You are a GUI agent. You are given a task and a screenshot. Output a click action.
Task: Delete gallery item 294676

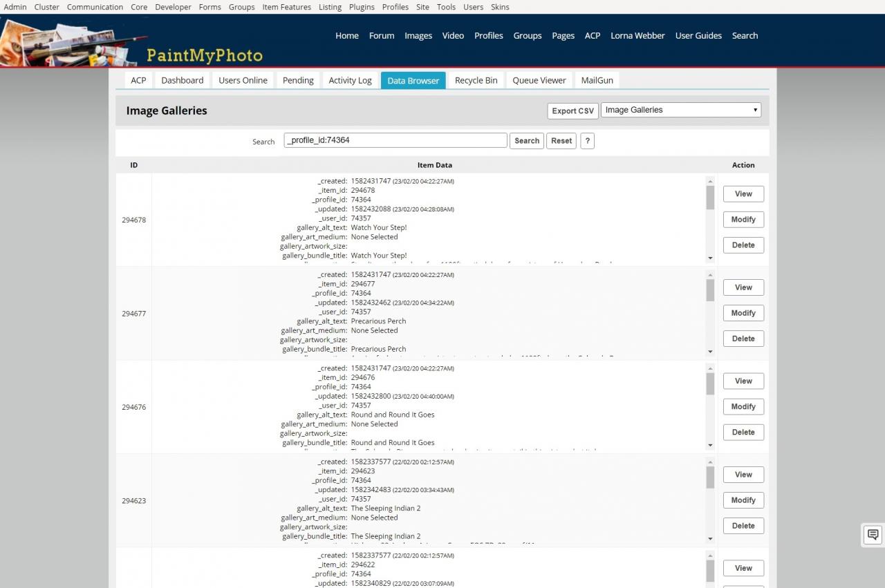point(743,433)
